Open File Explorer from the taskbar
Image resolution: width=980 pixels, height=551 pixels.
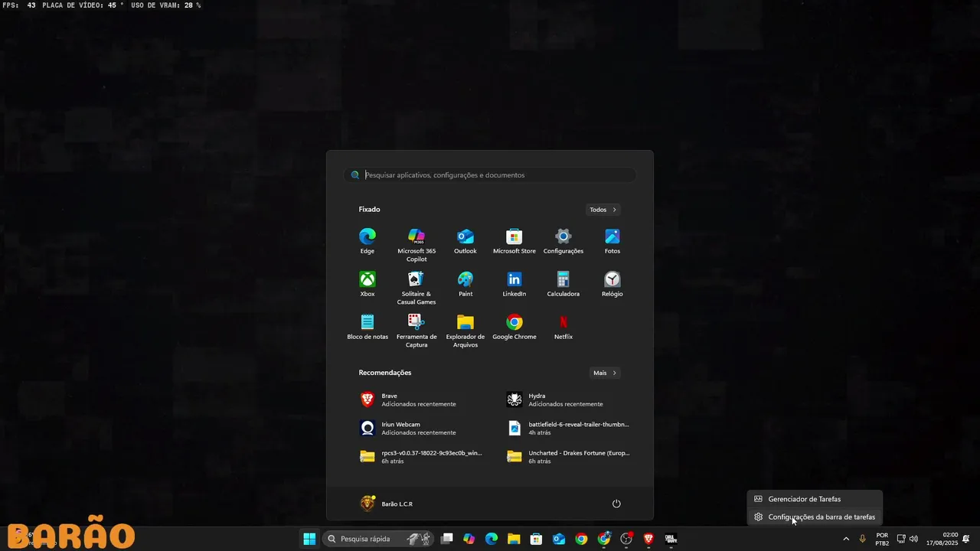[x=514, y=539]
